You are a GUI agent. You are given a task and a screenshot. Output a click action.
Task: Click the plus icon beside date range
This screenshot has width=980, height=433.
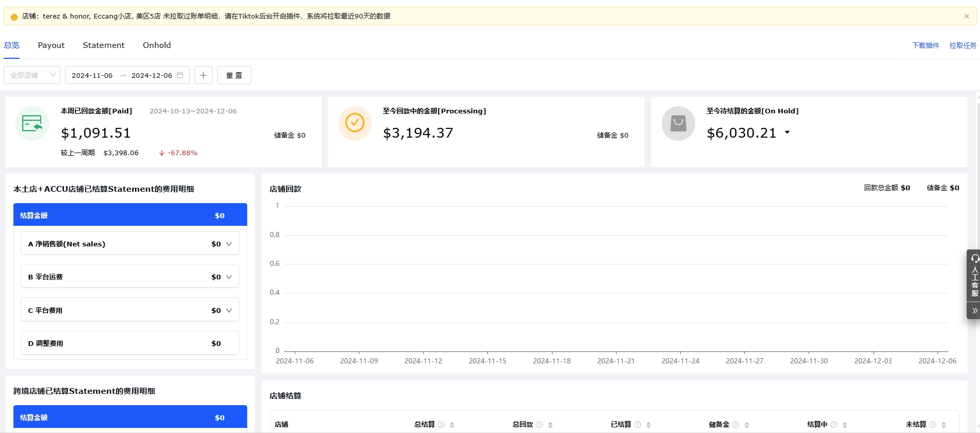(x=203, y=75)
